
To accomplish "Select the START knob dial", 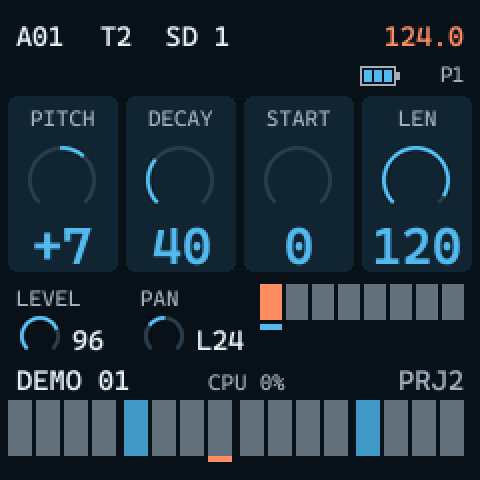I will tap(298, 176).
